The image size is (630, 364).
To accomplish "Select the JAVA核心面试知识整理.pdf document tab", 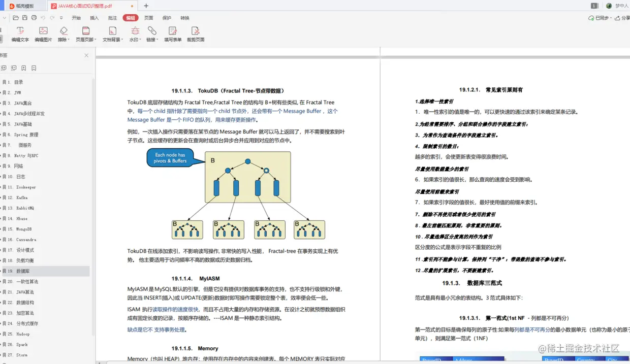I will pos(93,6).
